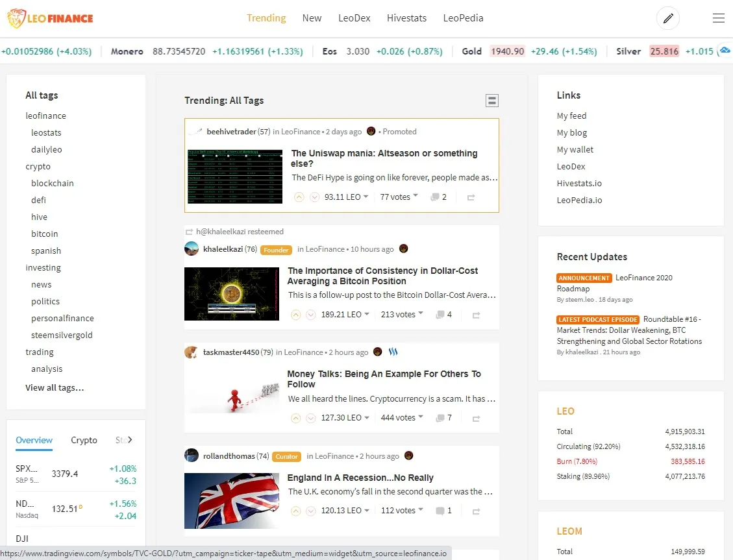
Task: Expand the 127.30 LEO payout dropdown
Action: coord(345,418)
